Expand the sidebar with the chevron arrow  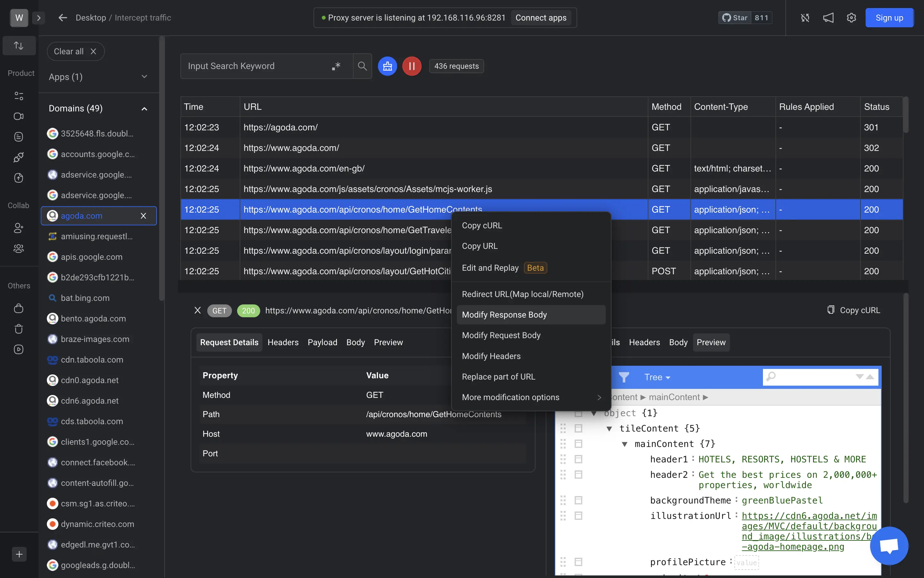(38, 18)
